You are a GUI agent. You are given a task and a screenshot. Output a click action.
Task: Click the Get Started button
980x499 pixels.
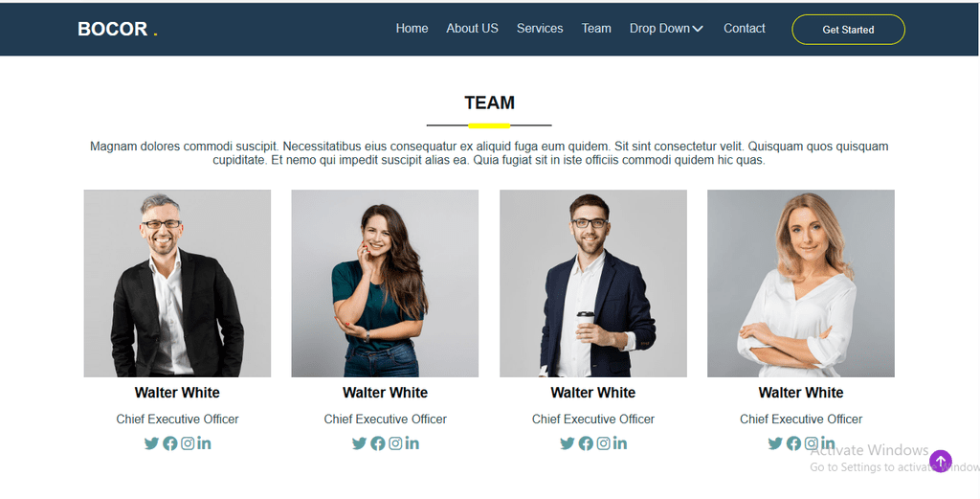(848, 30)
